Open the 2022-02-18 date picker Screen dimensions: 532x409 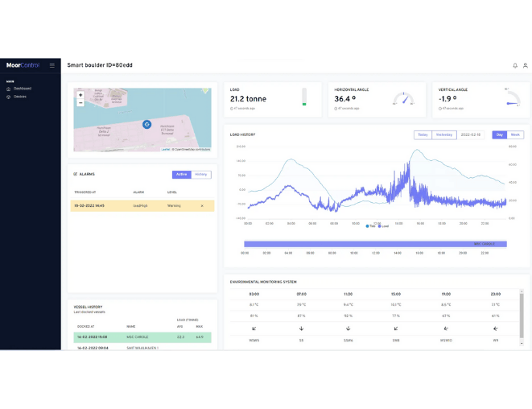(x=472, y=135)
